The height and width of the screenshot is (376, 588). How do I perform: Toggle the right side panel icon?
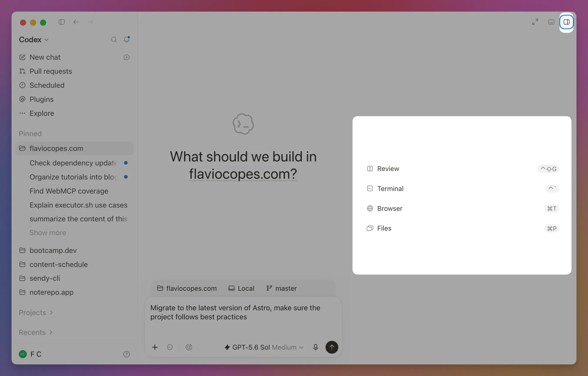click(x=567, y=22)
